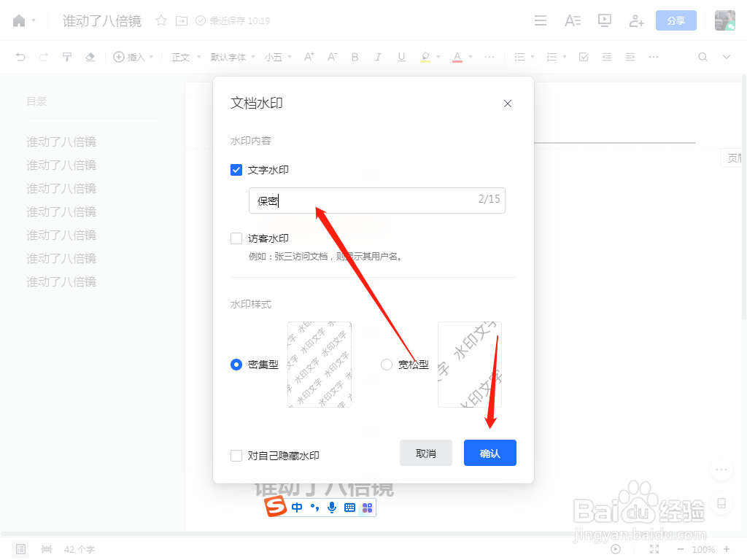The width and height of the screenshot is (747, 560).
Task: Click the move-to-folder icon
Action: (x=182, y=20)
